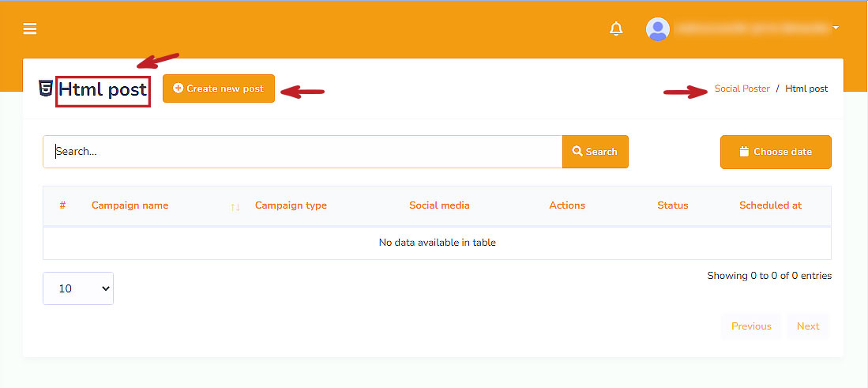Click the notification bell icon

(x=616, y=29)
